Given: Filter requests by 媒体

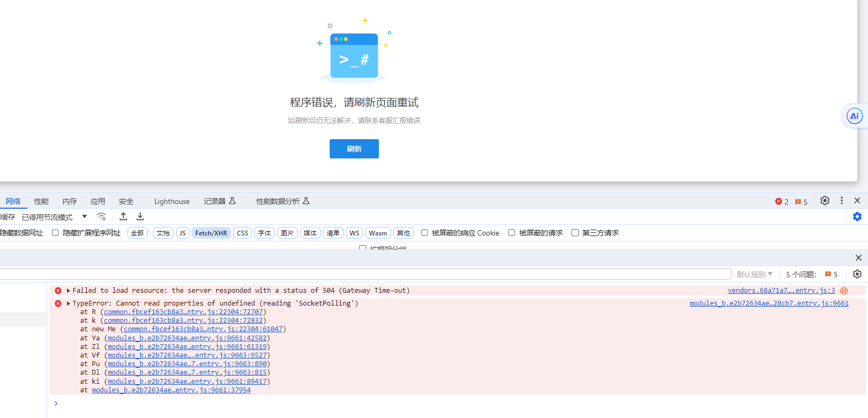Looking at the screenshot, I should [310, 233].
